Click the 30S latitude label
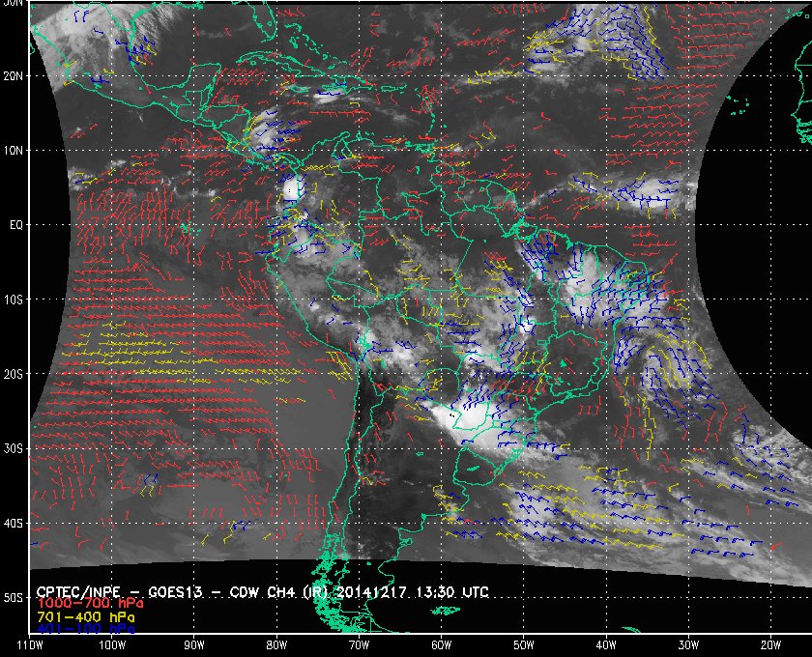This screenshot has height=657, width=812. tap(13, 449)
